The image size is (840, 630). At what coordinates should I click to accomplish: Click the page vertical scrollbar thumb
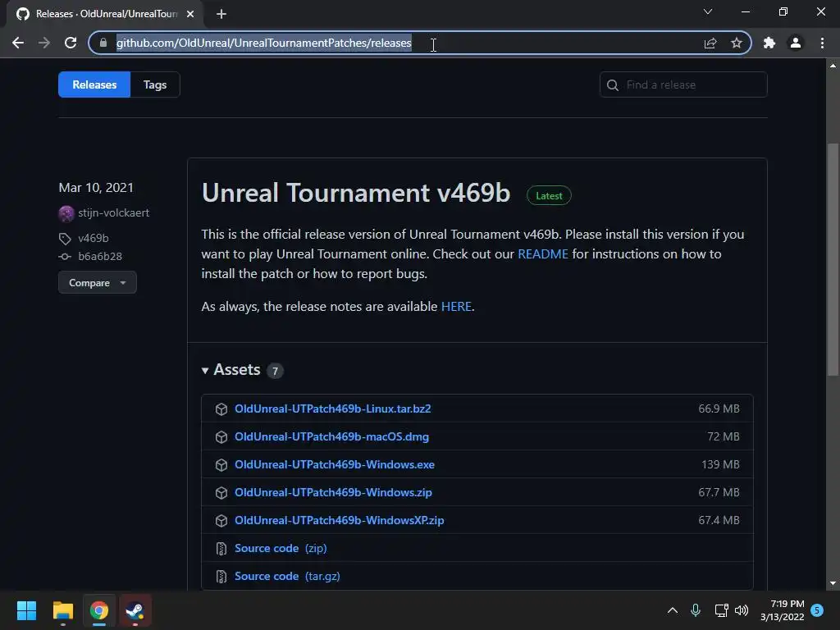click(833, 260)
